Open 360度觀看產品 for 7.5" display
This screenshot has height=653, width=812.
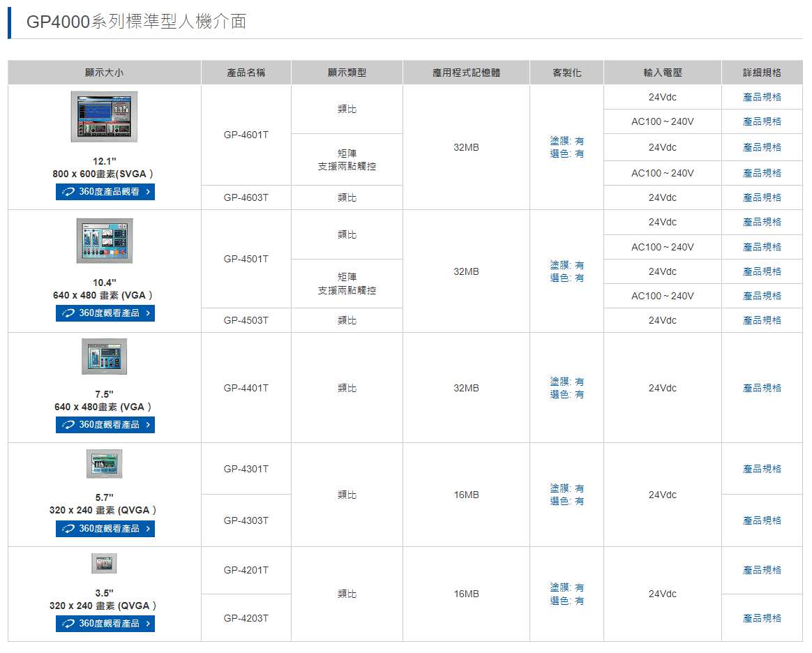(x=105, y=425)
